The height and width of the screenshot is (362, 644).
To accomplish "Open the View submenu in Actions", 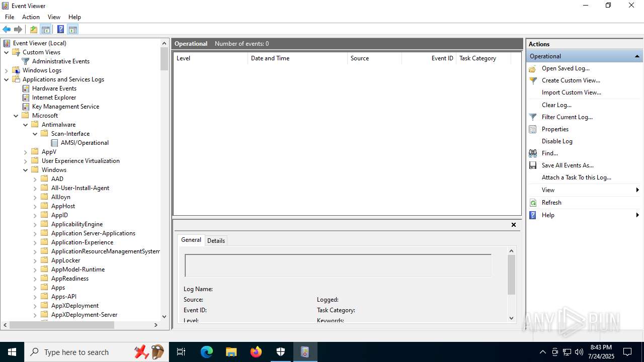I will (585, 190).
